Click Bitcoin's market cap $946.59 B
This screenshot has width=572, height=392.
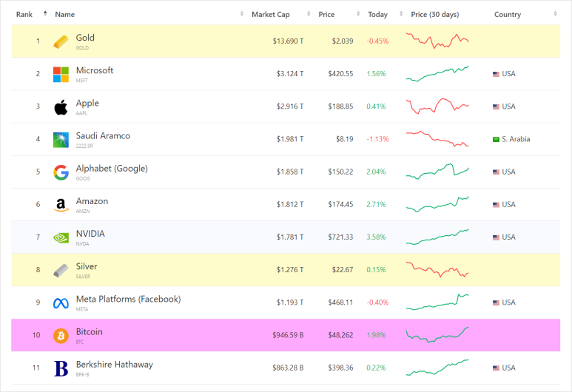pyautogui.click(x=288, y=335)
